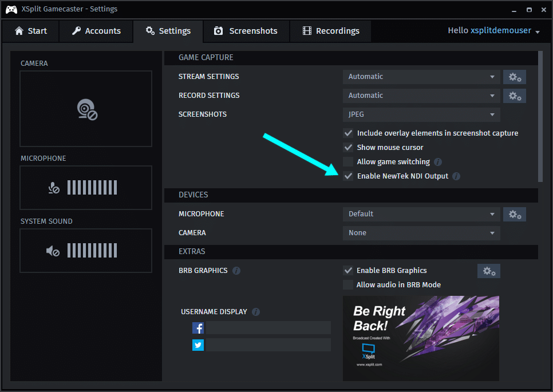The image size is (553, 392).
Task: Toggle Enable NewTek NDI Output checkbox
Action: coord(348,176)
